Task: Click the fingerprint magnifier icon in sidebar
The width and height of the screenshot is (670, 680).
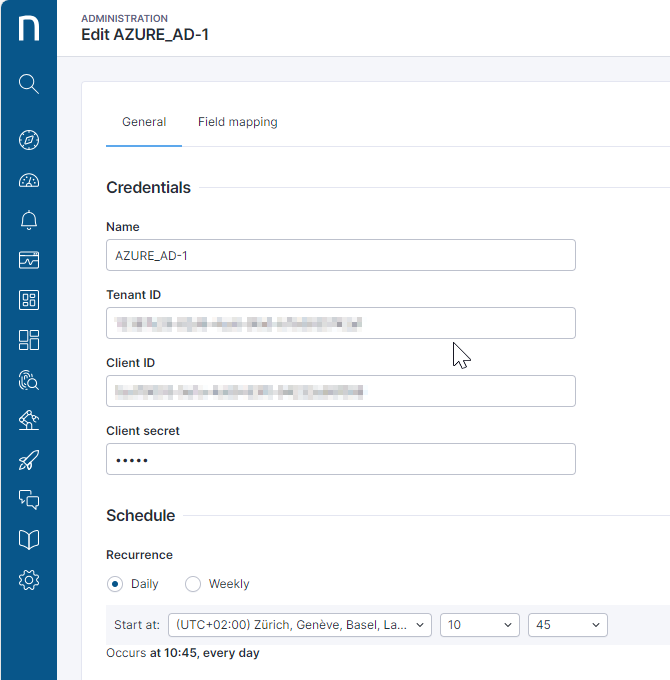Action: pyautogui.click(x=29, y=380)
